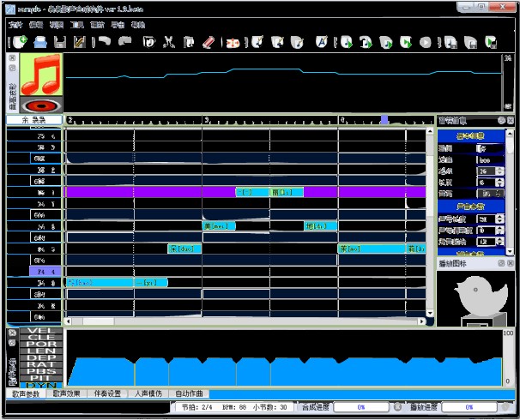Click the highlighted F4 piano key

pos(45,272)
